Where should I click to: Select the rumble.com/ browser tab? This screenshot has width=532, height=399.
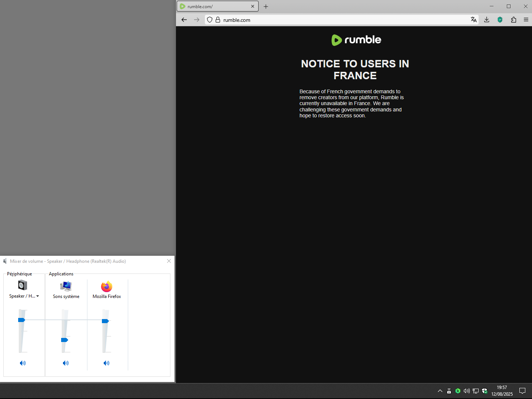click(218, 6)
